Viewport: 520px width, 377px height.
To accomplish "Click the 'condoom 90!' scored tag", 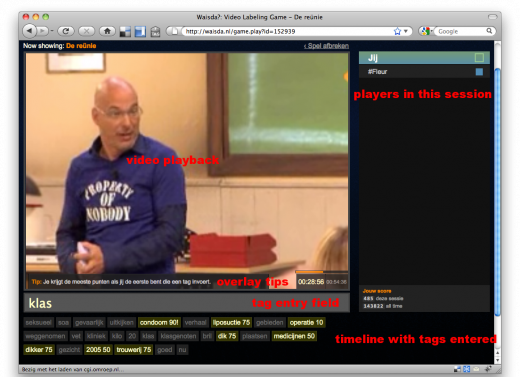I will tap(159, 322).
